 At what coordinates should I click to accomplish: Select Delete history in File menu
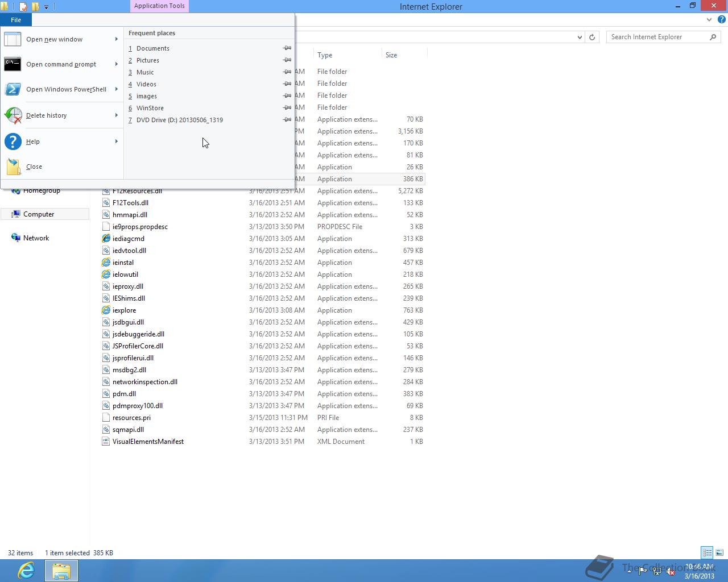coord(61,115)
